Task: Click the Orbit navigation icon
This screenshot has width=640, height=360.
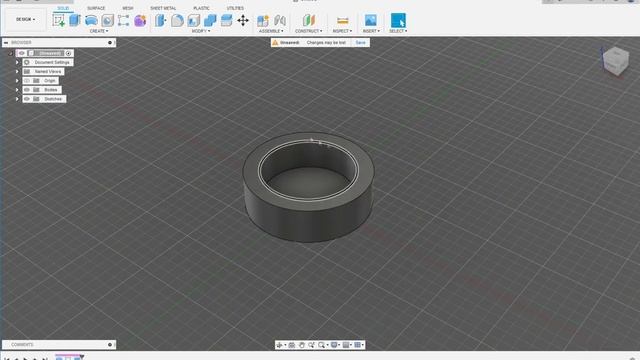Action: click(280, 345)
